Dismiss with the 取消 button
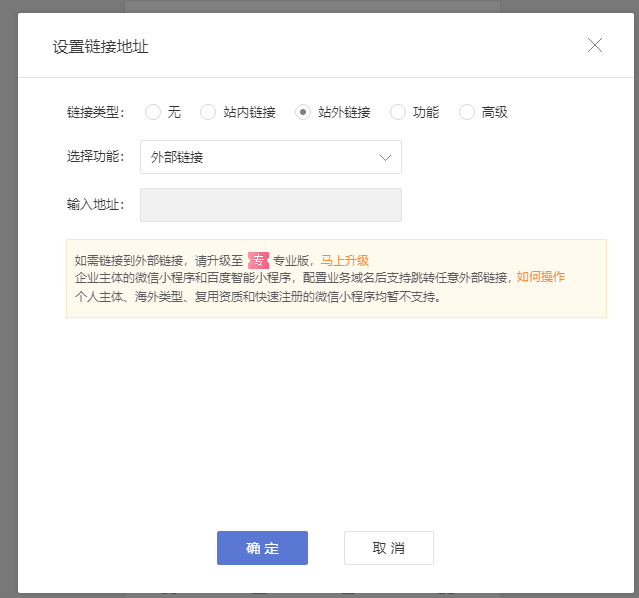 tap(389, 548)
